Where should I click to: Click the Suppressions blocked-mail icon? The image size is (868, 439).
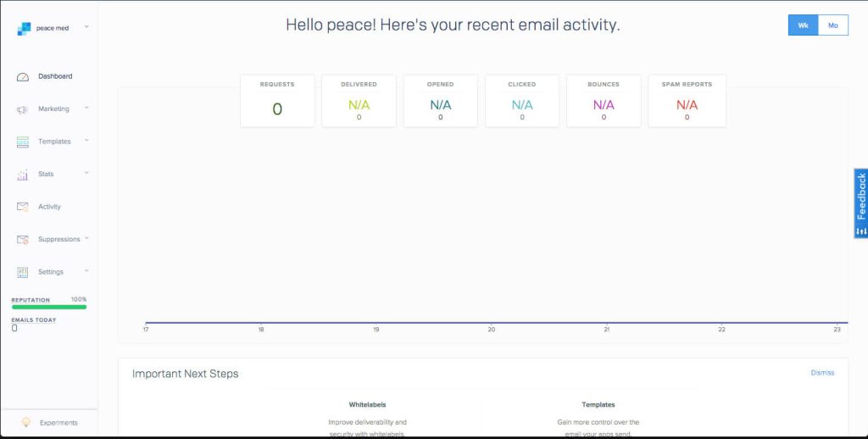[23, 240]
